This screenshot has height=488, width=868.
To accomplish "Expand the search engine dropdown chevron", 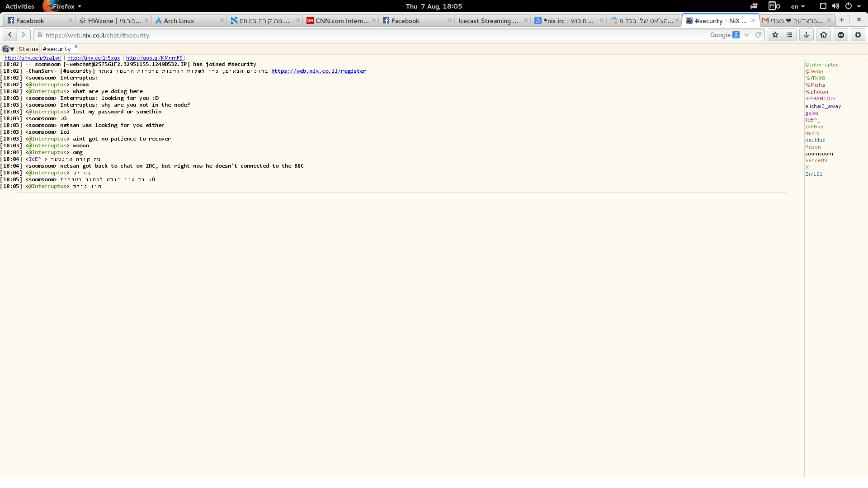I will [746, 35].
